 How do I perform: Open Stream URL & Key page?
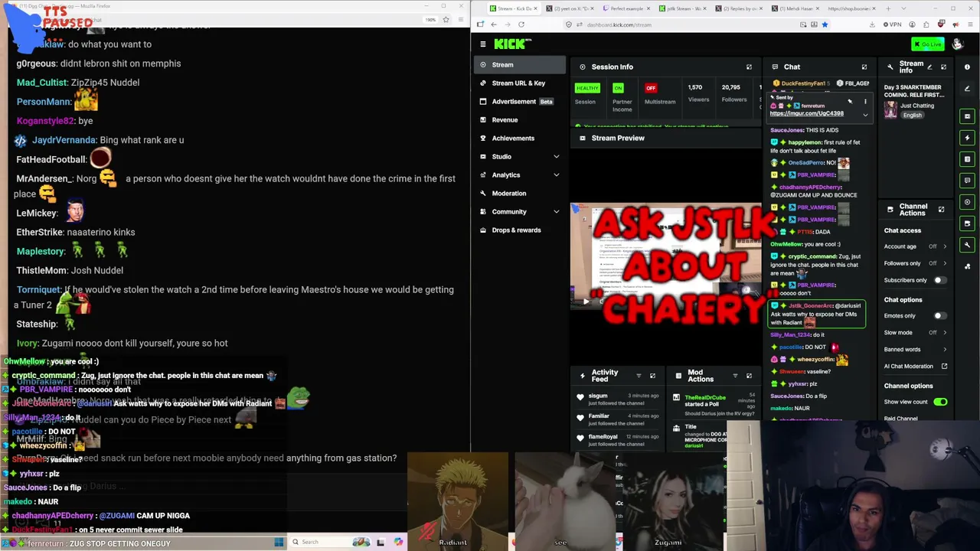[520, 83]
